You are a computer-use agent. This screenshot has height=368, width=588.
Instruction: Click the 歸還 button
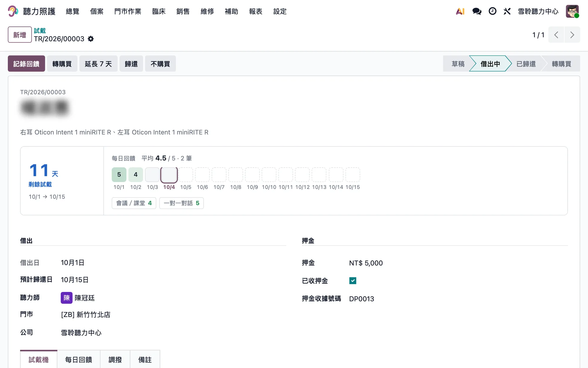click(131, 64)
